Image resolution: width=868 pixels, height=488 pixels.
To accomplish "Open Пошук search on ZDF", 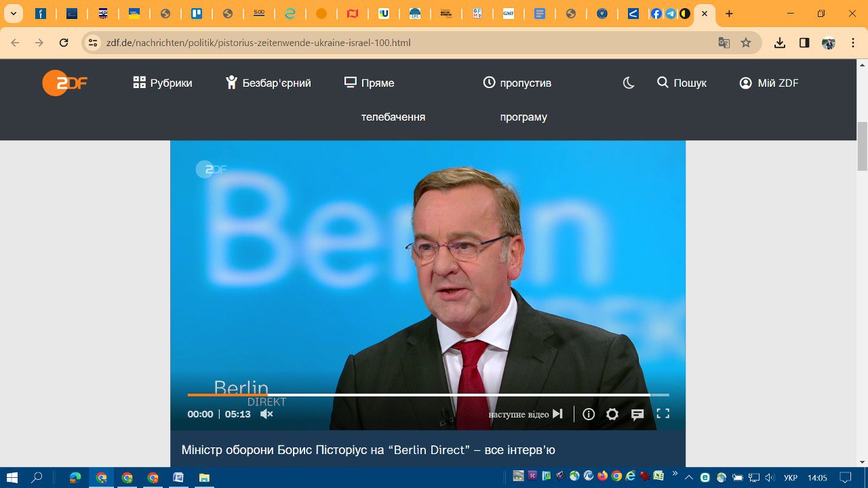I will (682, 83).
